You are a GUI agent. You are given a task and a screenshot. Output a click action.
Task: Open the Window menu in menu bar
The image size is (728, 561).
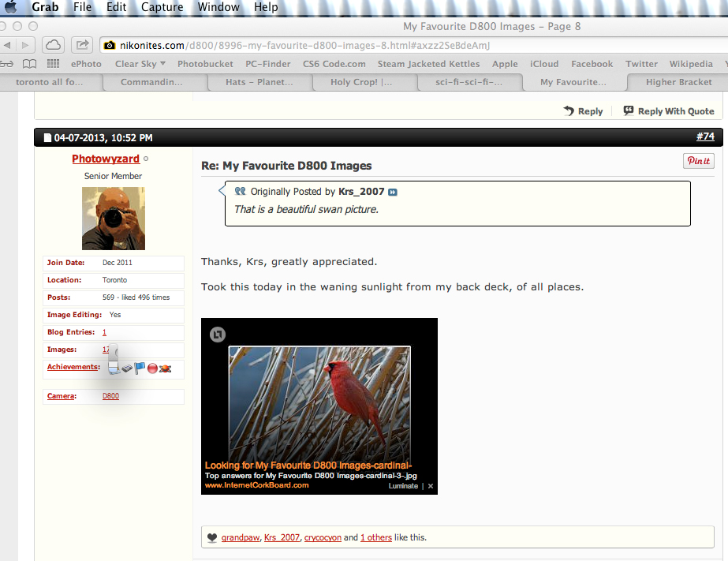pos(218,7)
